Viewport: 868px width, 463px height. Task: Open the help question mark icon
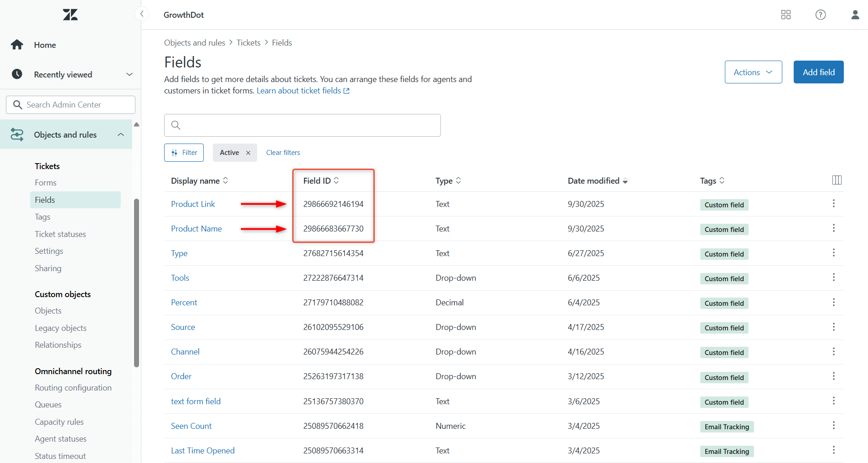coord(820,15)
